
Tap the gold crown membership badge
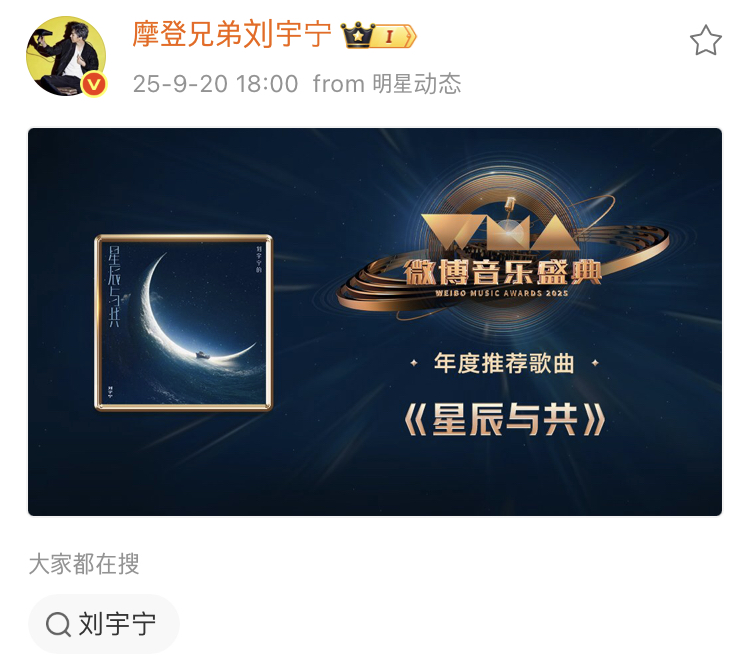(x=357, y=36)
